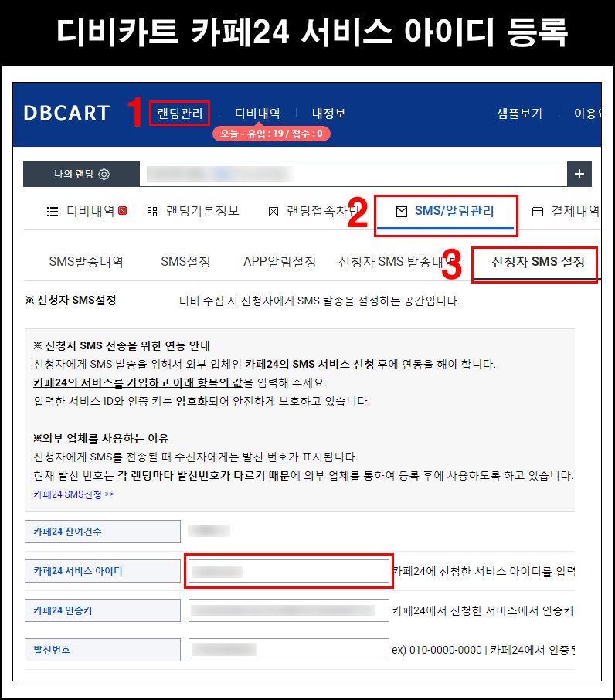Click the gear icon beside 나의 랜딩
The height and width of the screenshot is (700, 615).
tap(104, 175)
